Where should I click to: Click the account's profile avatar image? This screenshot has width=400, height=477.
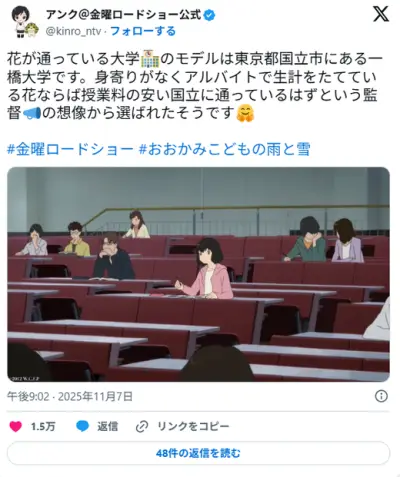(24, 22)
